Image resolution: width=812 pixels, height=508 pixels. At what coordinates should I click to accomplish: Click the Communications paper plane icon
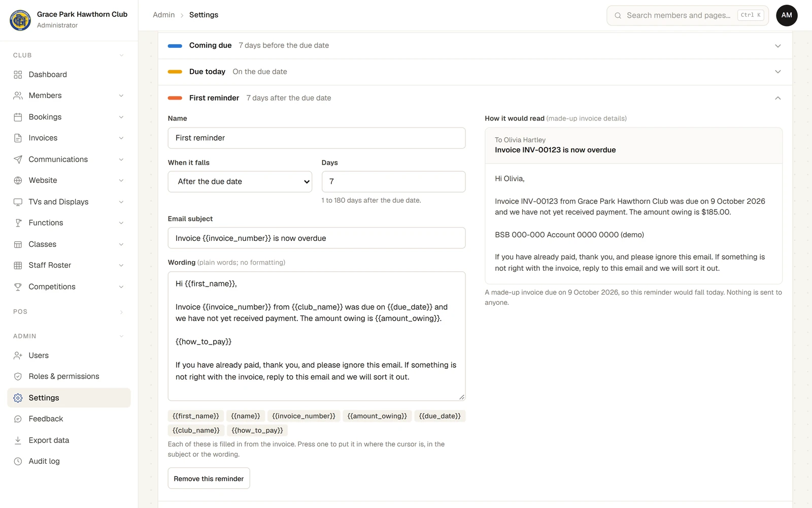(x=18, y=160)
